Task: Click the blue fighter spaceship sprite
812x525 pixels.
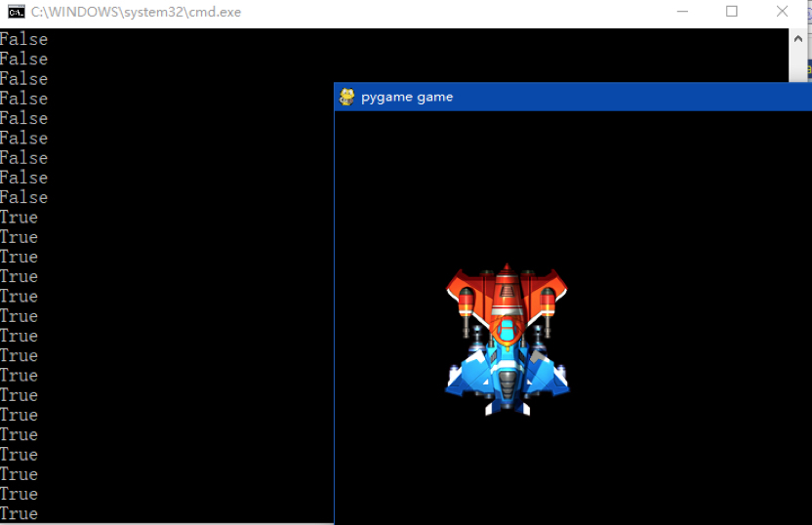Action: pos(507,376)
